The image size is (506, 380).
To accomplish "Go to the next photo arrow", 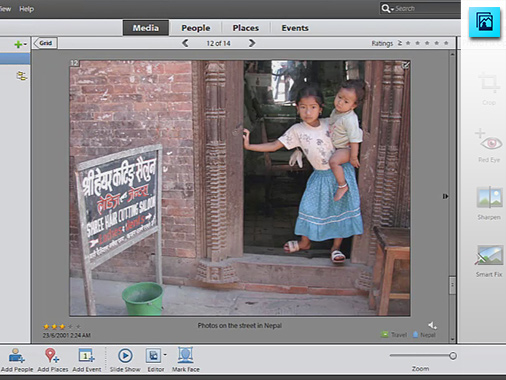I will point(252,43).
